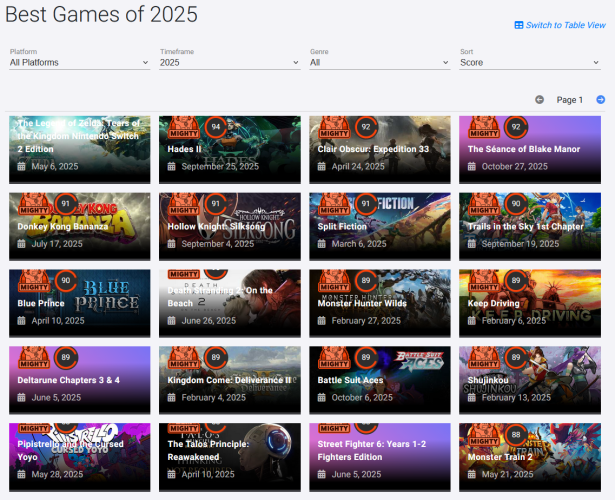Click the Mighty badge on Donkey Kong Bananza
615x500 pixels.
click(x=34, y=204)
